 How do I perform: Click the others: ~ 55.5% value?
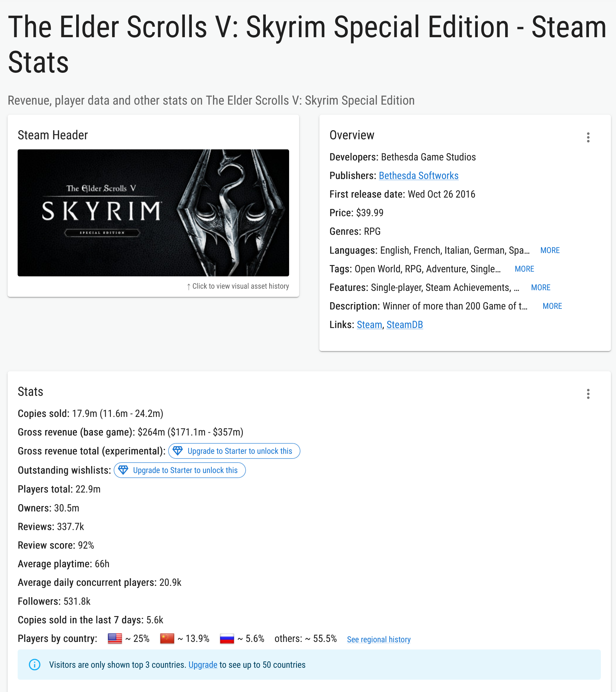click(x=305, y=639)
